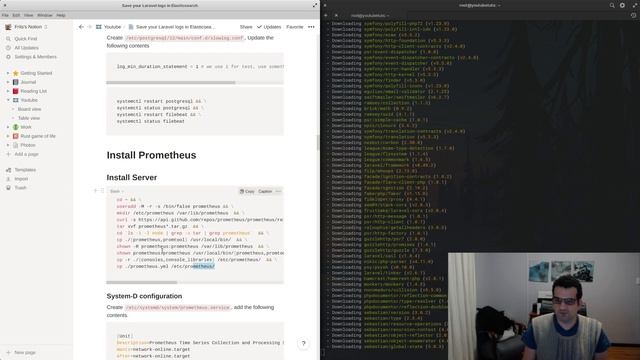Click the Install Server heading
640x360 pixels.
pyautogui.click(x=132, y=178)
